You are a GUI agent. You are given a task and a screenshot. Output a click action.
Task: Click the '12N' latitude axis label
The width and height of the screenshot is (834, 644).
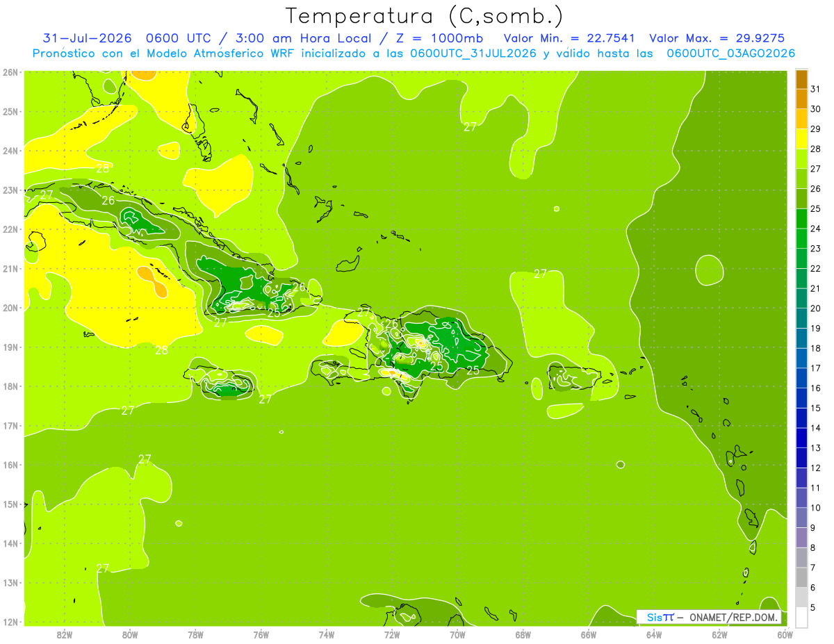10,622
